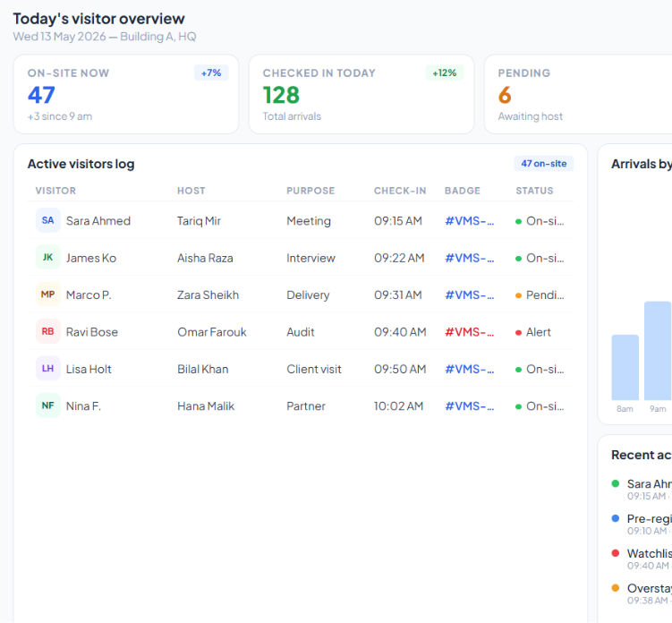Click the Interview purpose cell

[311, 258]
